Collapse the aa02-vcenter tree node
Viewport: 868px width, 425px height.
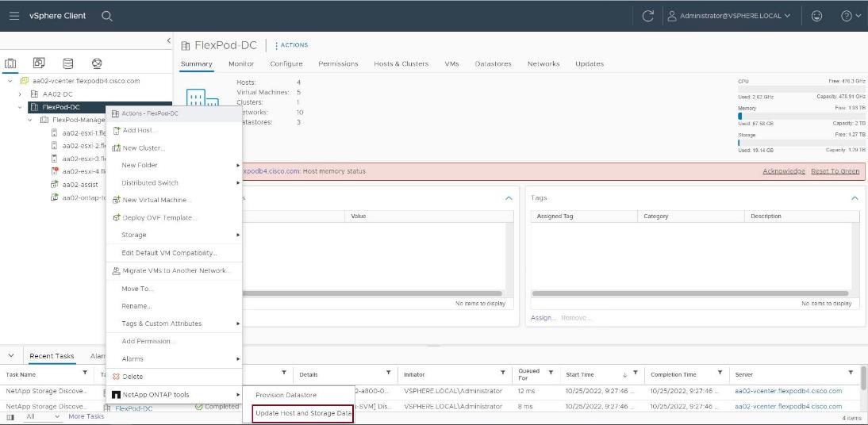pos(10,81)
